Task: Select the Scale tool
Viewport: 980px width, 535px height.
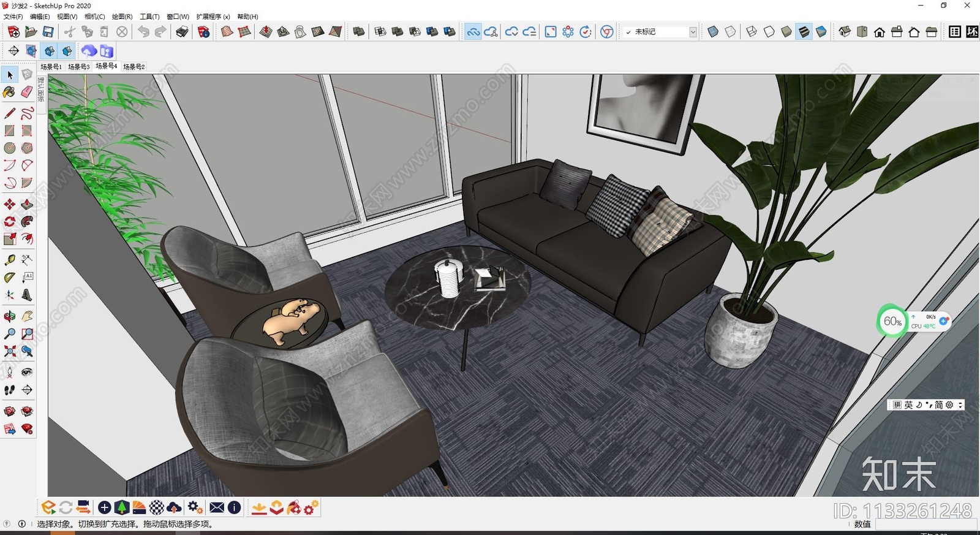Action: [x=10, y=238]
